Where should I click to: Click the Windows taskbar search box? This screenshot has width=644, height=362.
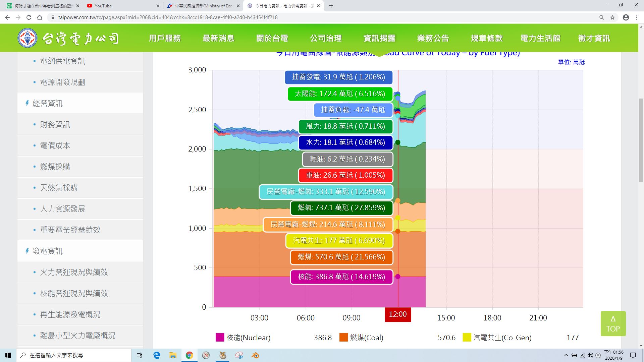[74, 355]
